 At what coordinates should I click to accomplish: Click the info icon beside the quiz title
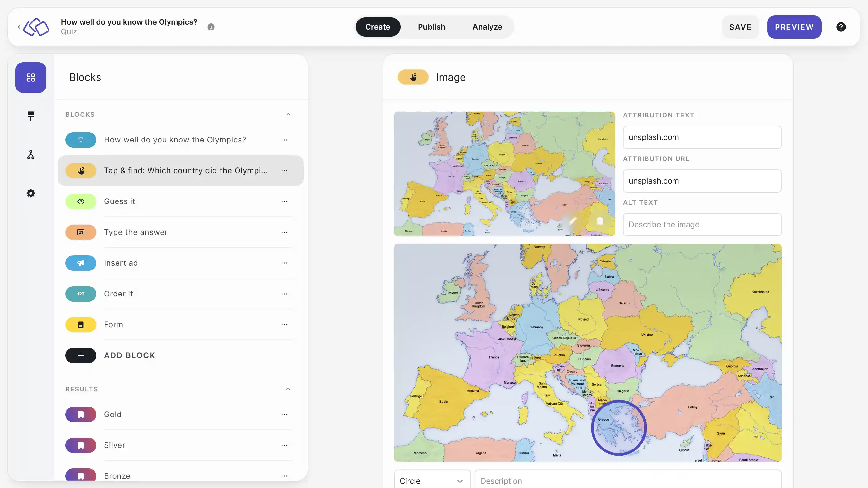211,27
